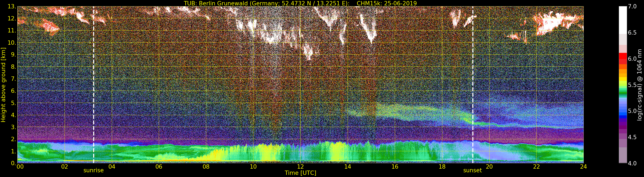Image resolution: width=644 pixels, height=177 pixels.
Task: Click the 00 tick at the time axis start
Action: point(20,167)
